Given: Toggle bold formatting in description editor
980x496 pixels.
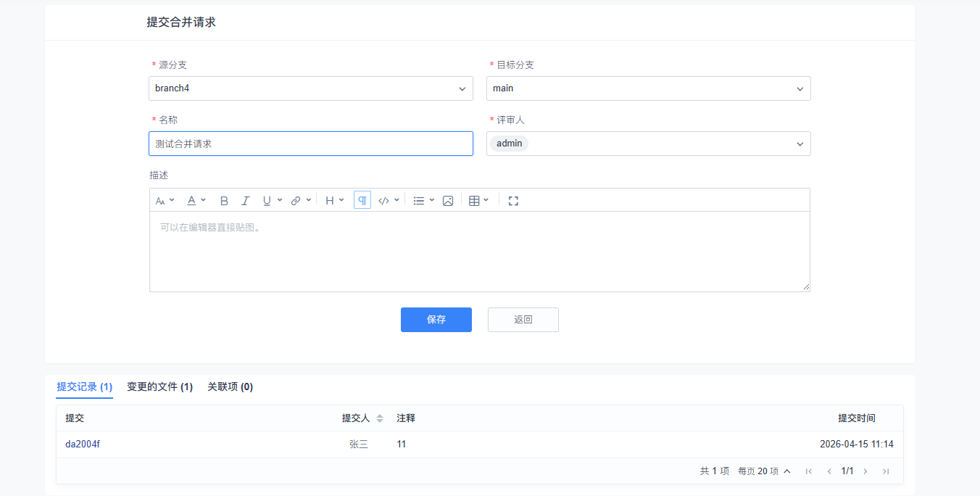Looking at the screenshot, I should (224, 201).
